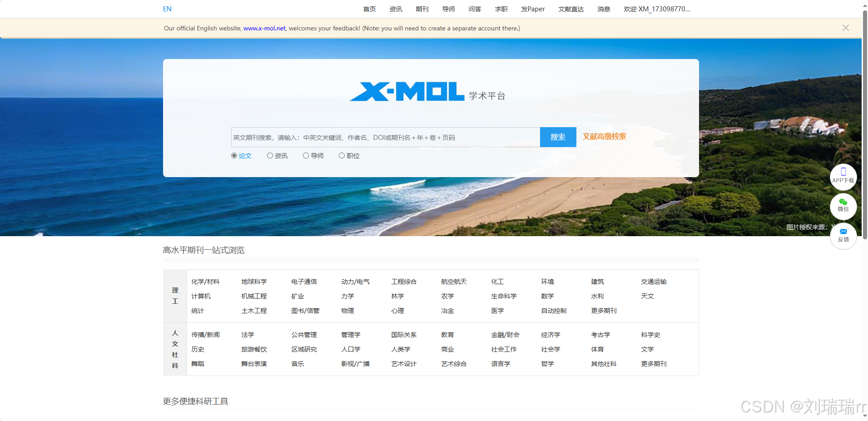Browse 生命科学 journals
Image resolution: width=868 pixels, height=421 pixels.
pyautogui.click(x=504, y=296)
